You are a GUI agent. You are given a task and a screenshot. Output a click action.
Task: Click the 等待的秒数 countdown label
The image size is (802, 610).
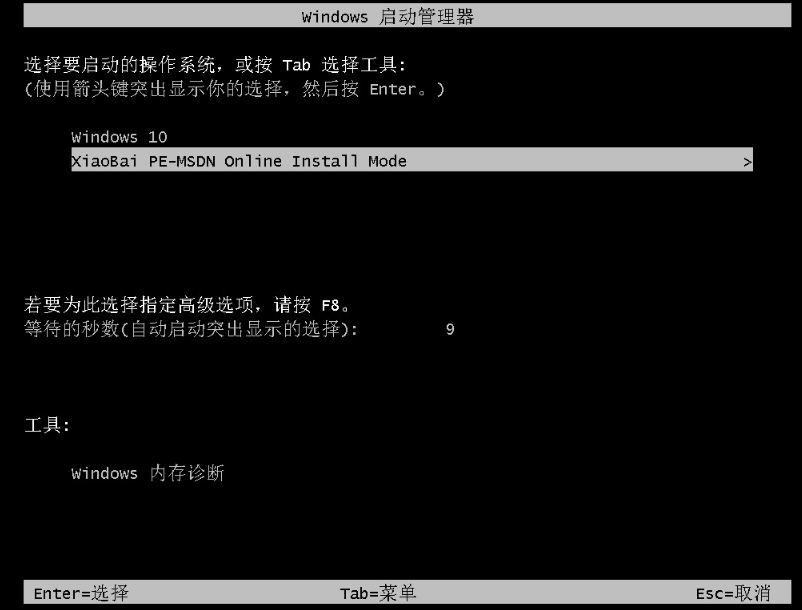pos(71,329)
